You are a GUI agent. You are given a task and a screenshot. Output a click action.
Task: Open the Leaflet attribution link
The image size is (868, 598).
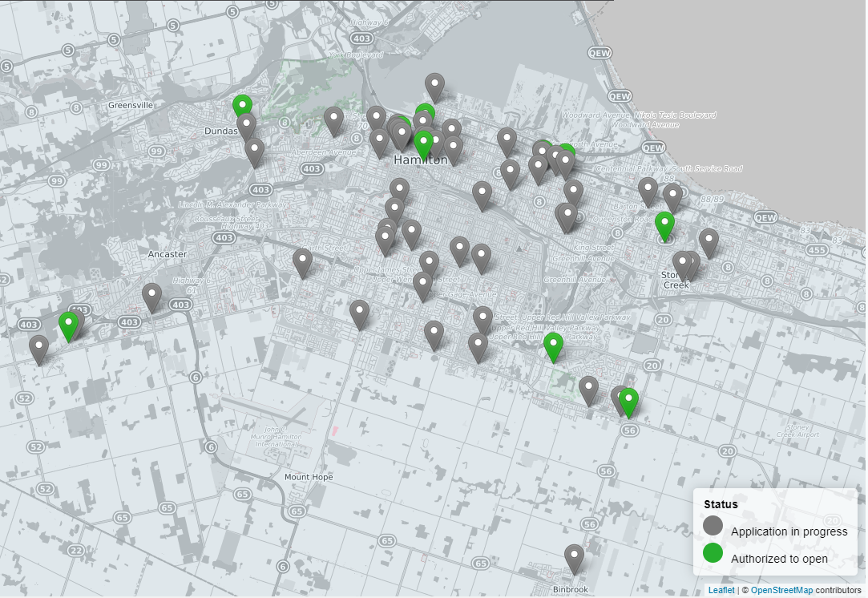click(721, 590)
